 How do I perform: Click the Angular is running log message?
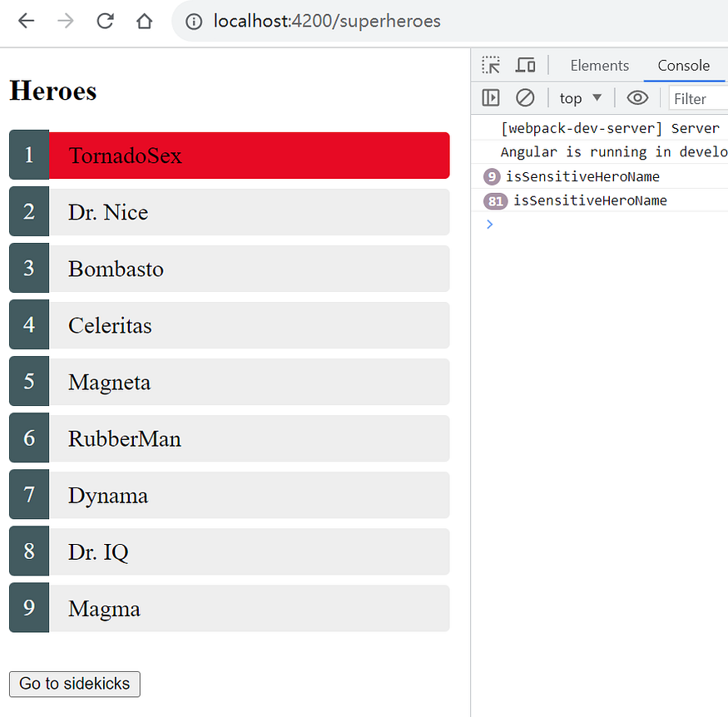[x=613, y=151]
